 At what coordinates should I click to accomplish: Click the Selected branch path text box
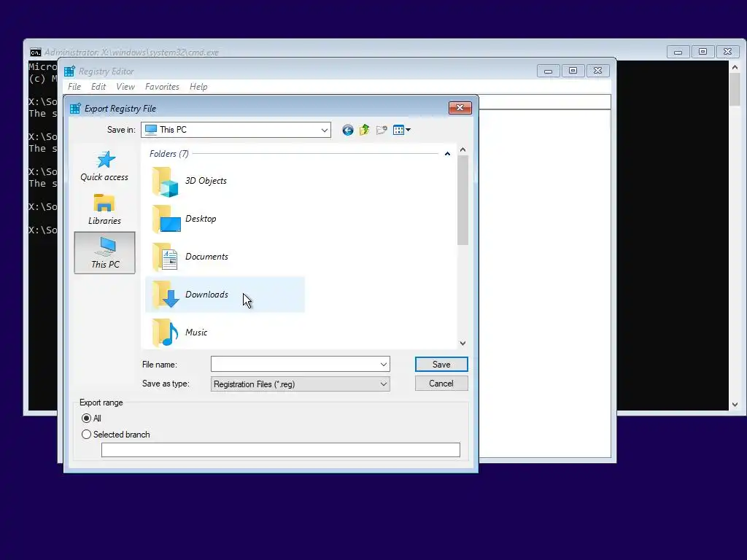coord(281,450)
